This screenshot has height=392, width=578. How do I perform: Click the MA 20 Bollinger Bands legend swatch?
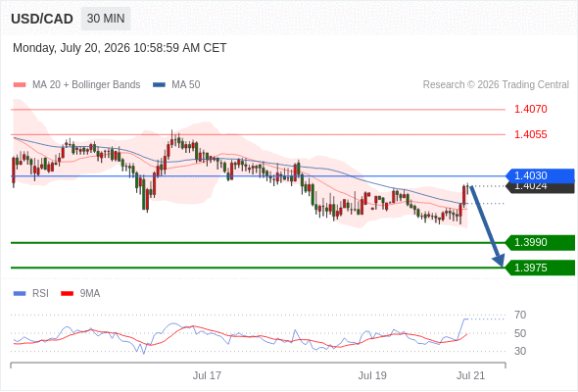click(x=20, y=85)
